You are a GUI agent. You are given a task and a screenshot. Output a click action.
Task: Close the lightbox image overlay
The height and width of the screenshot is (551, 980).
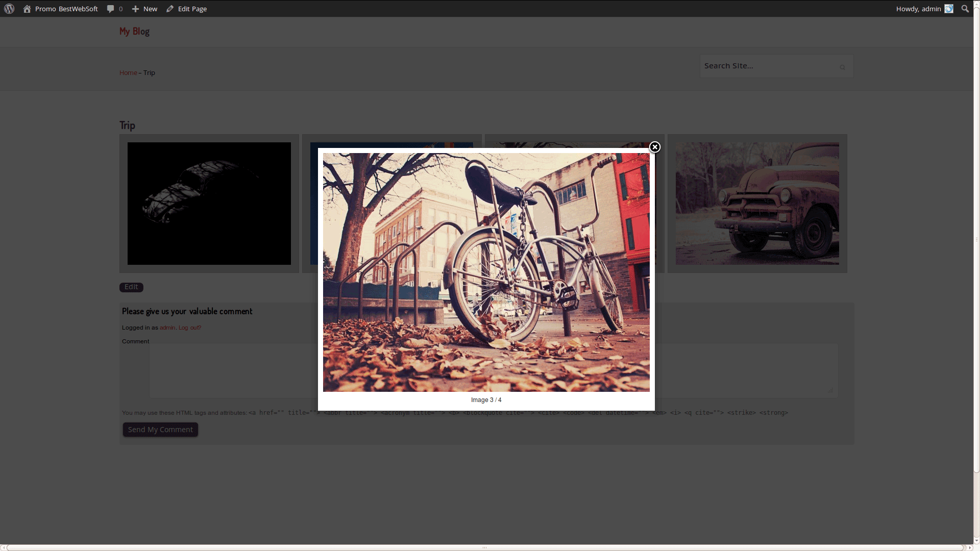655,147
